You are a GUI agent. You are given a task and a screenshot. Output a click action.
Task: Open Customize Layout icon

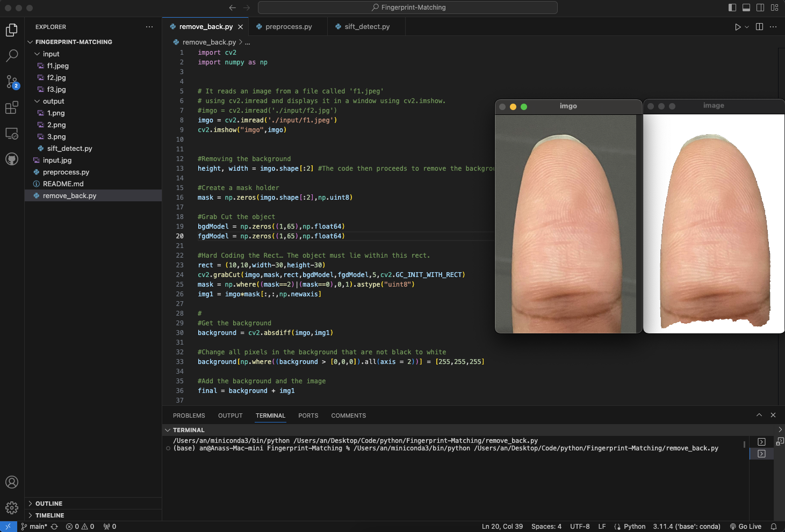(x=774, y=8)
